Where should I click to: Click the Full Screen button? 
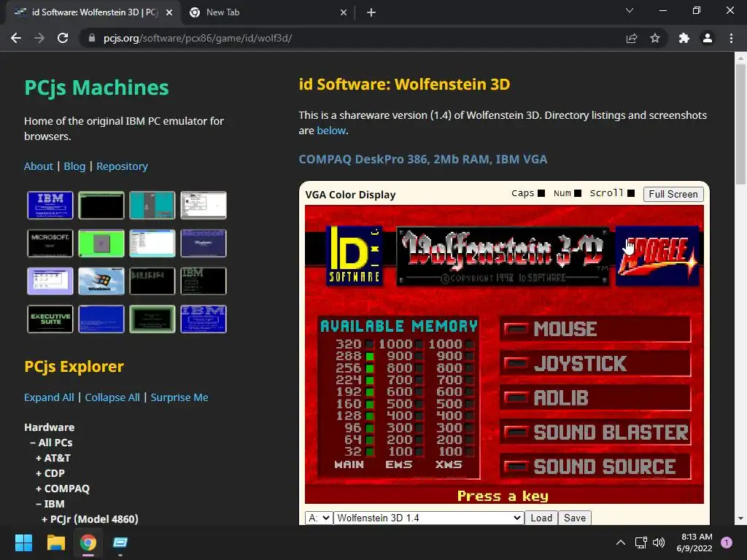(x=673, y=194)
